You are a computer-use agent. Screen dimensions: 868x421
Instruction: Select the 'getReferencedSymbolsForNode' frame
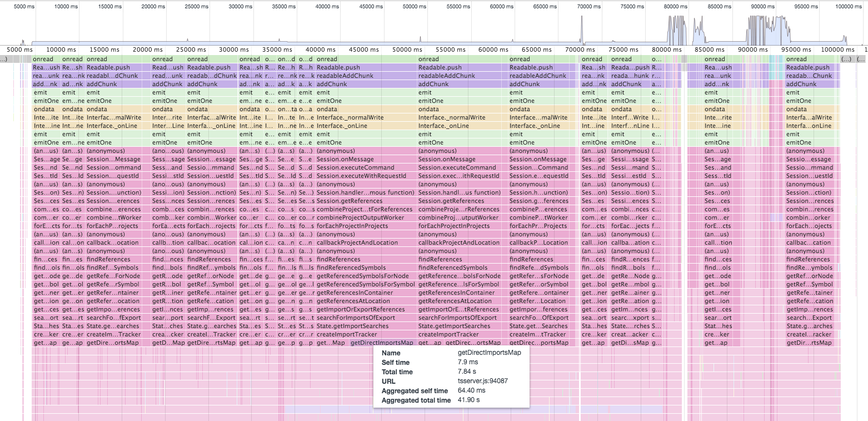(x=365, y=276)
